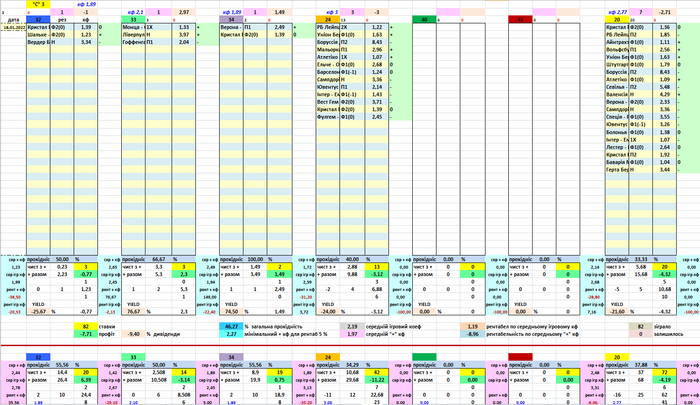Click the Валенсія match cell
Screen dimensions: 700x405
coord(617,95)
